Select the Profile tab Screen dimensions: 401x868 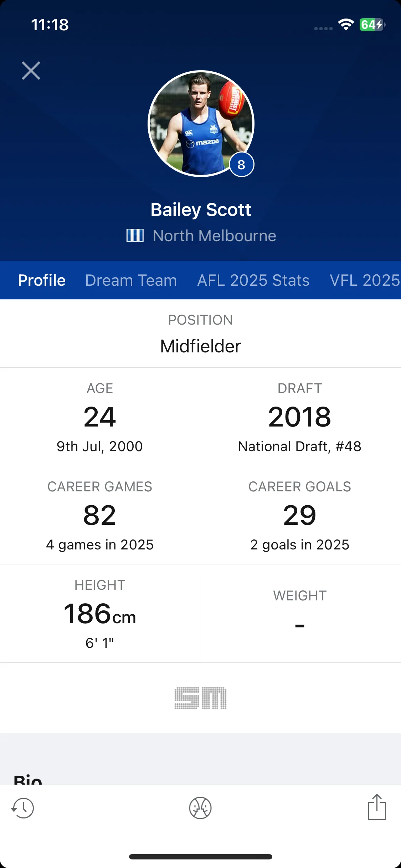pos(42,280)
